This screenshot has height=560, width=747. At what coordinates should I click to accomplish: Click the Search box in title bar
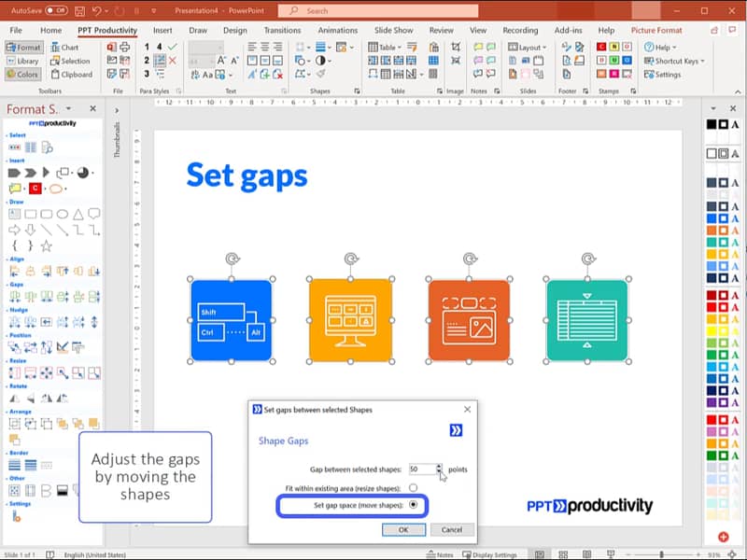tap(378, 10)
